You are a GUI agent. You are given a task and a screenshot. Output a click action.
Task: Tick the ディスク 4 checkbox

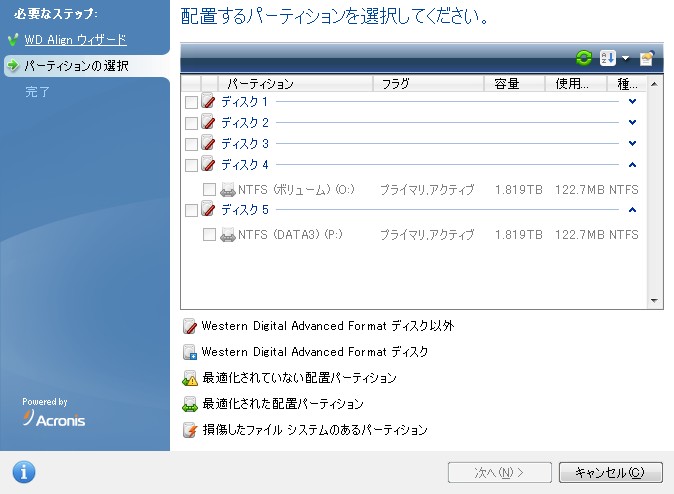pos(191,165)
